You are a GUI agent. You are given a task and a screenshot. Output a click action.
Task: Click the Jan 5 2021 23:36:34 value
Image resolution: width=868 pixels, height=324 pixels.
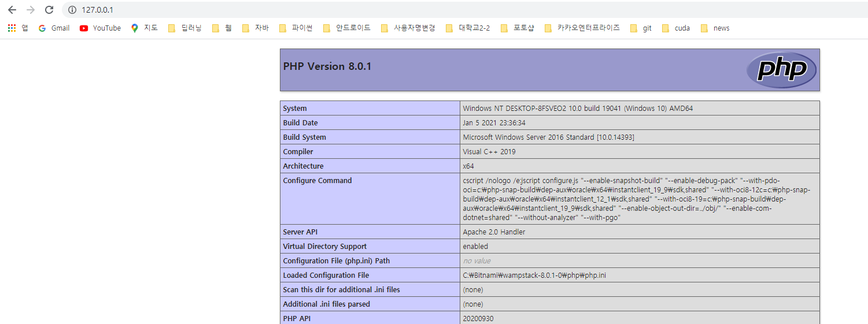point(494,123)
